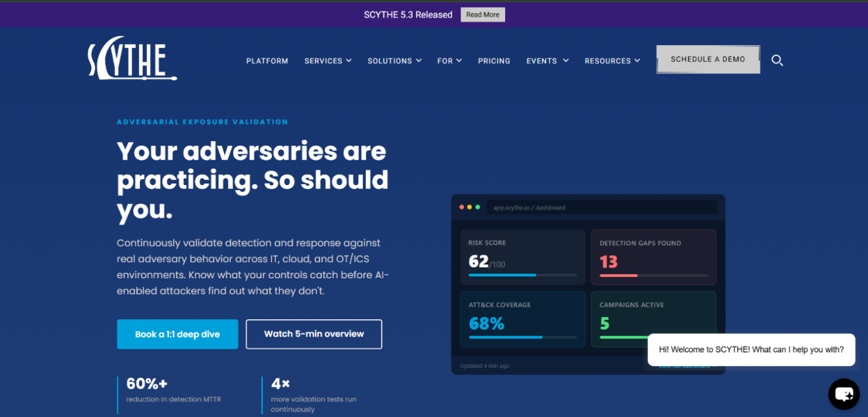Expand the Services dropdown menu
The height and width of the screenshot is (417, 868).
[x=328, y=61]
